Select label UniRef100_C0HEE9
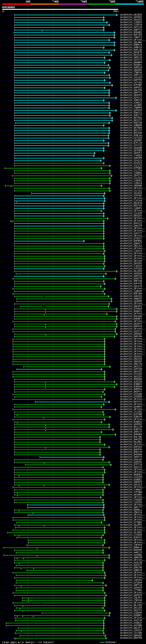146x644 pixels. pyautogui.click(x=131, y=156)
